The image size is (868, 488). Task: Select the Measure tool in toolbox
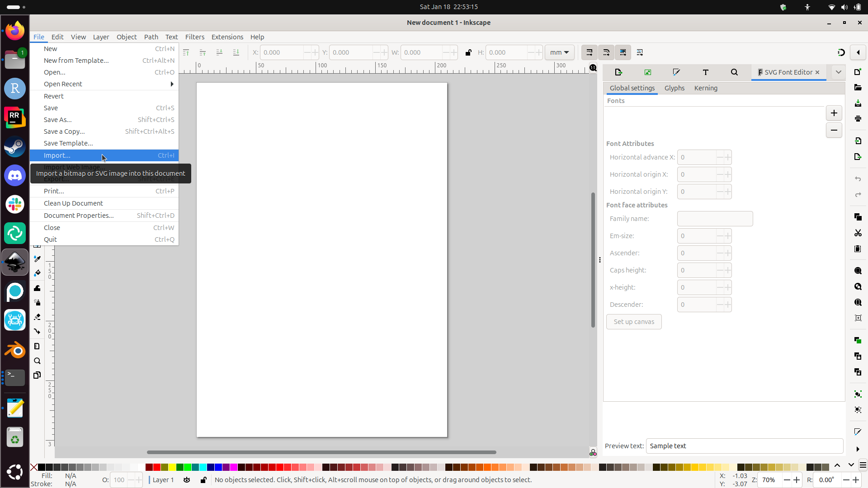(37, 346)
